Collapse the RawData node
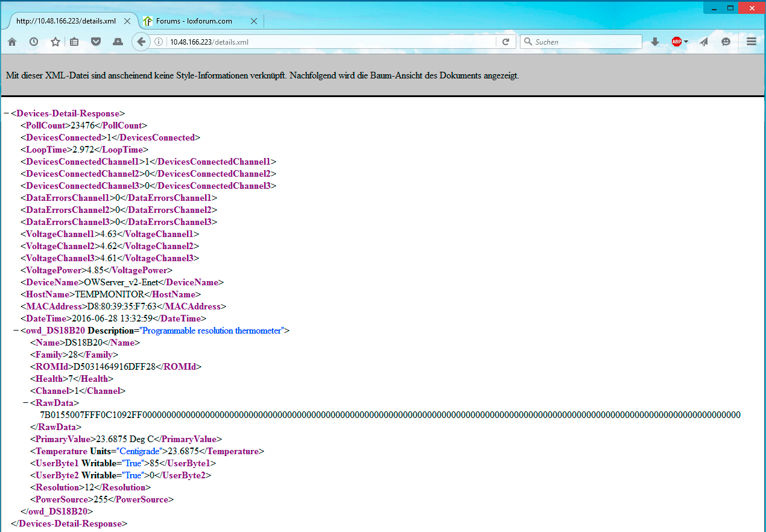The image size is (766, 532). point(26,403)
